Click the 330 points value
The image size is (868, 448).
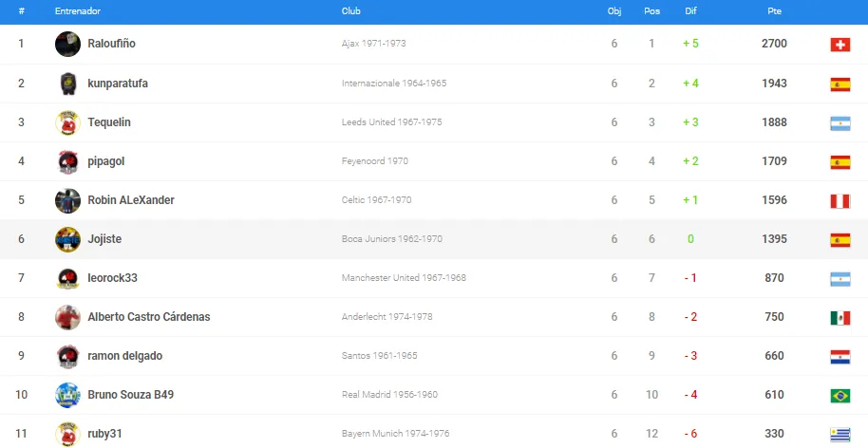(774, 434)
